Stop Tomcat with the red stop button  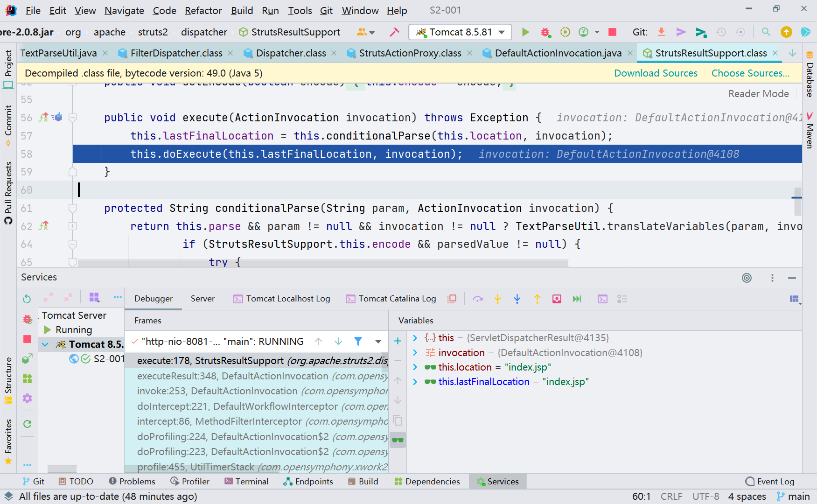pyautogui.click(x=612, y=32)
